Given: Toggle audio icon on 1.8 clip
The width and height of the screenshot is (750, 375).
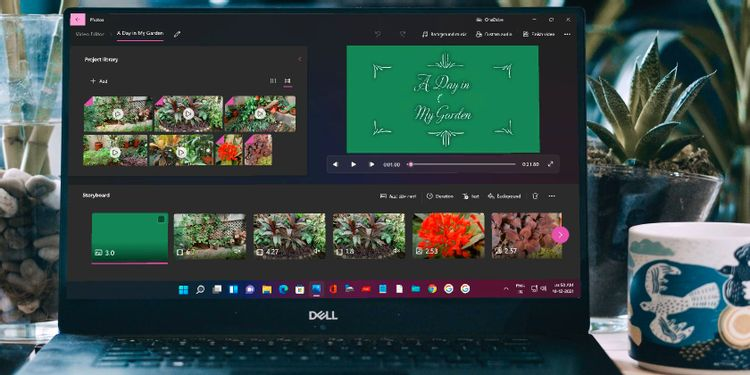Looking at the screenshot, I should 396,251.
